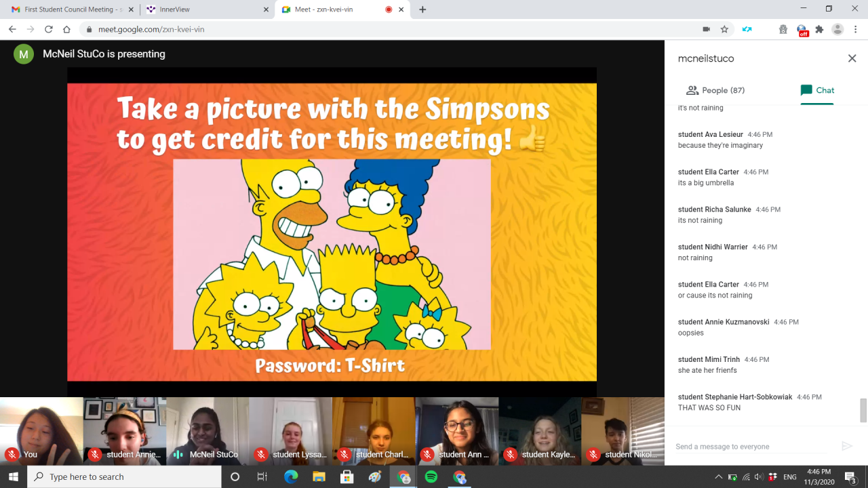Screen dimensions: 868x488
Task: Open Microsoft Store from the taskbar
Action: click(347, 477)
